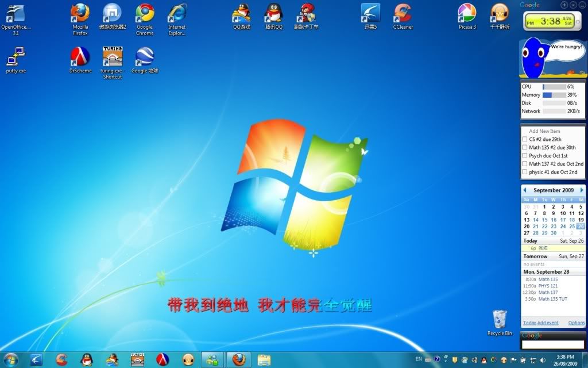Image resolution: width=588 pixels, height=368 pixels.
Task: Open the QQ penguin taskbar icon
Action: [87, 360]
